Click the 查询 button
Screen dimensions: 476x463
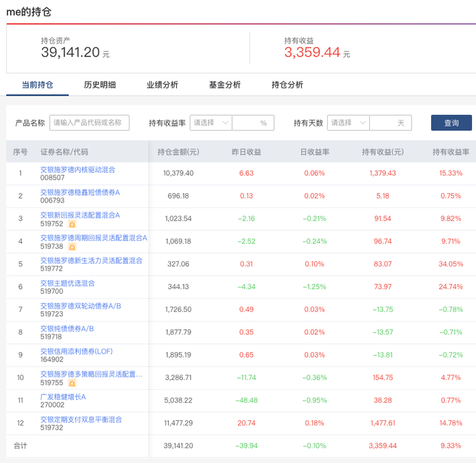pyautogui.click(x=452, y=122)
